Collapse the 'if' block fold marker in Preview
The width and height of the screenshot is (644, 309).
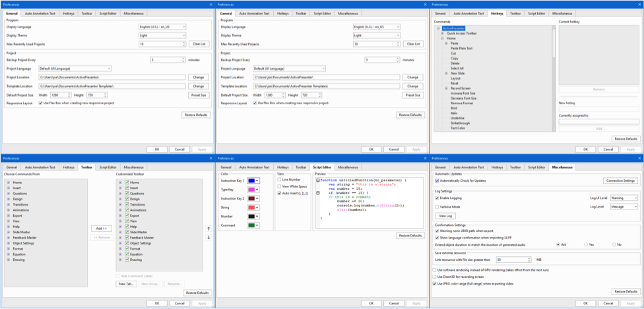click(317, 193)
